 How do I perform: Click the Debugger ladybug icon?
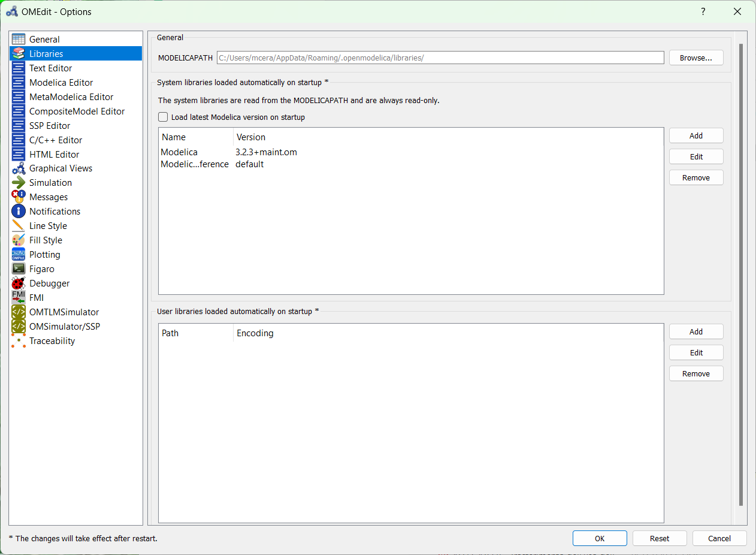(x=19, y=283)
